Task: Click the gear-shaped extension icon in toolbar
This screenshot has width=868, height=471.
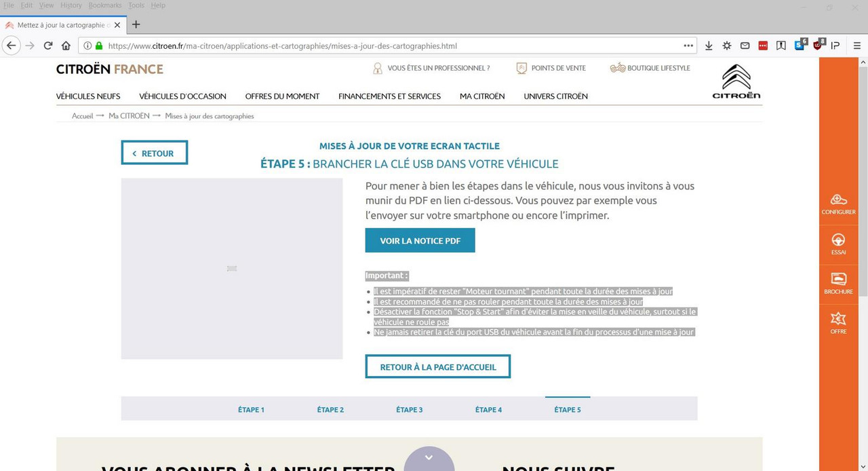Action: pos(727,45)
